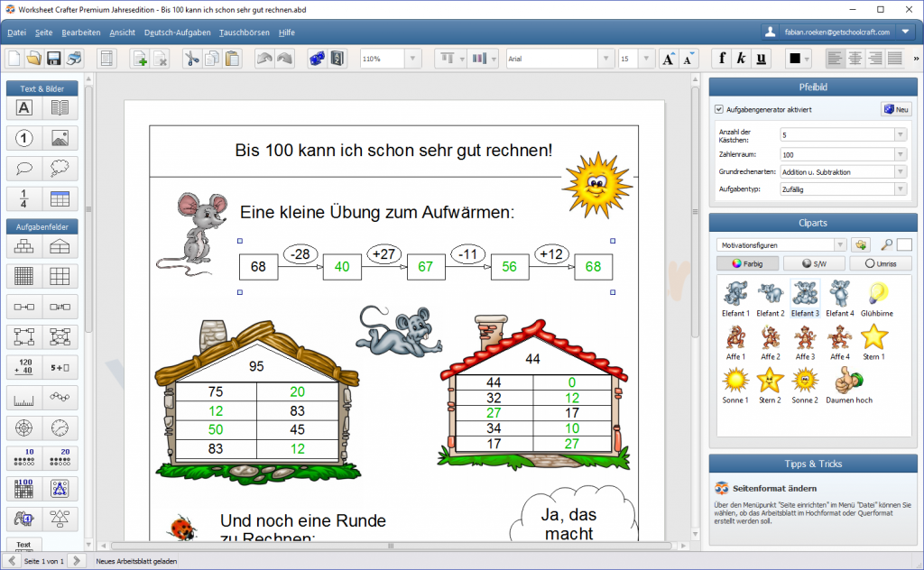Select the Umriss clipart style

880,263
